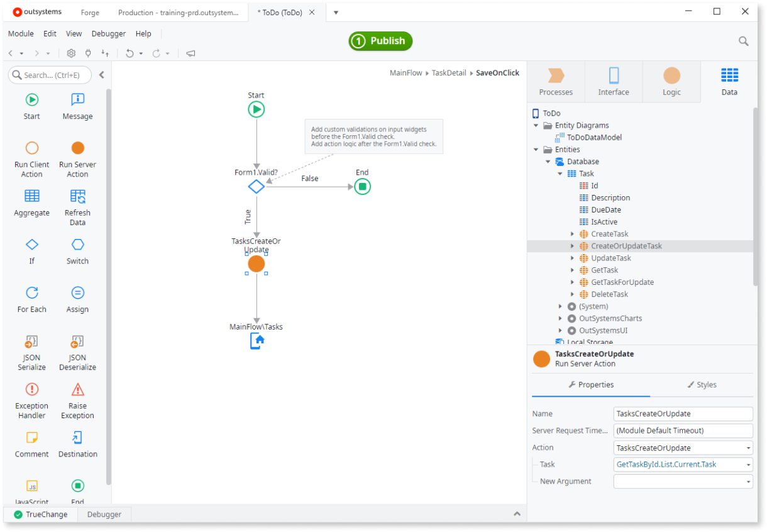Select the For Each tool

31,296
